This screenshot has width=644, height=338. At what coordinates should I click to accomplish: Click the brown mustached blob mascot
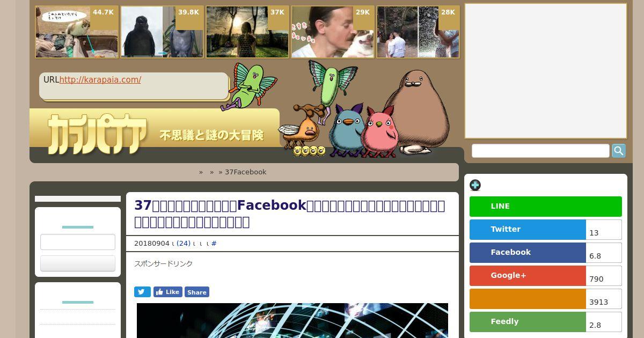pos(416,112)
